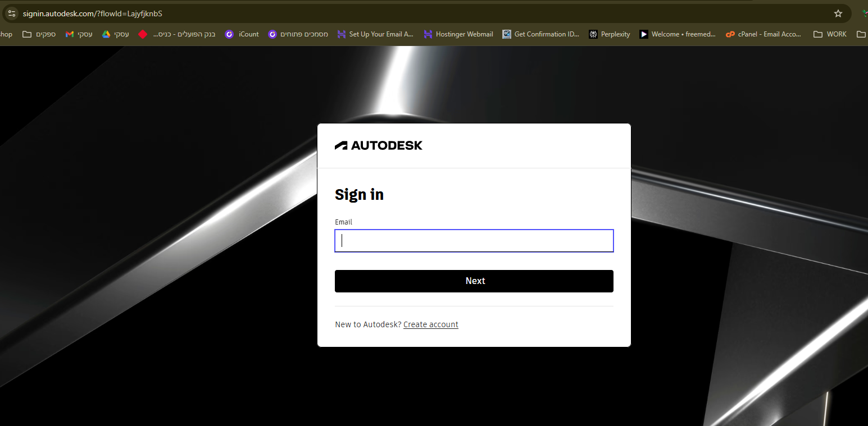The height and width of the screenshot is (426, 868).
Task: Click the Autodesk logo in sign-in card
Action: pyautogui.click(x=379, y=145)
